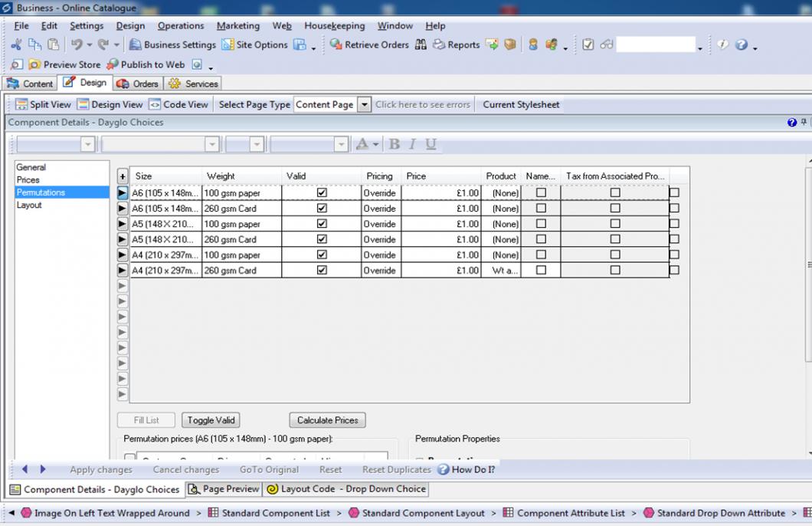Click Publish to Web
This screenshot has width=812, height=526.
(x=146, y=65)
